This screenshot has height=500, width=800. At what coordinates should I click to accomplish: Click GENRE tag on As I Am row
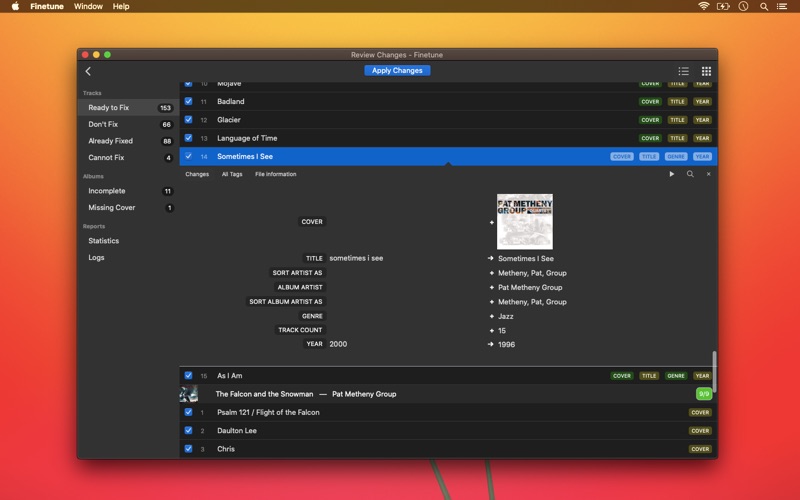[676, 376]
